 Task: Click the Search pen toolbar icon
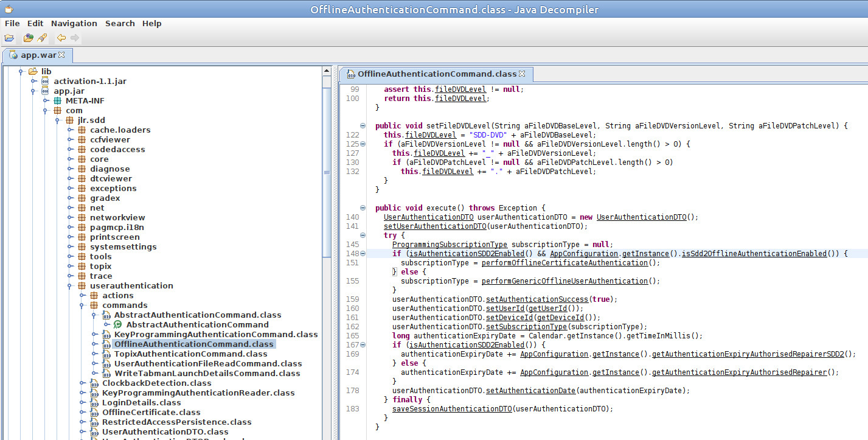tap(42, 38)
